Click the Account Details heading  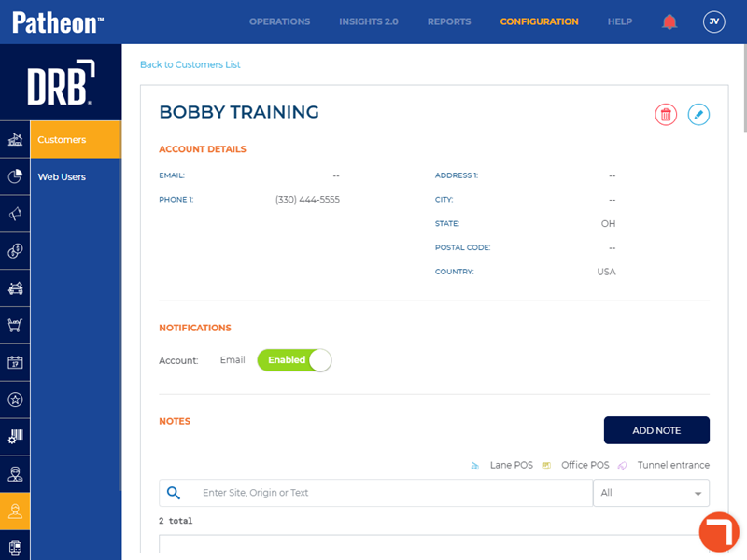(x=203, y=149)
